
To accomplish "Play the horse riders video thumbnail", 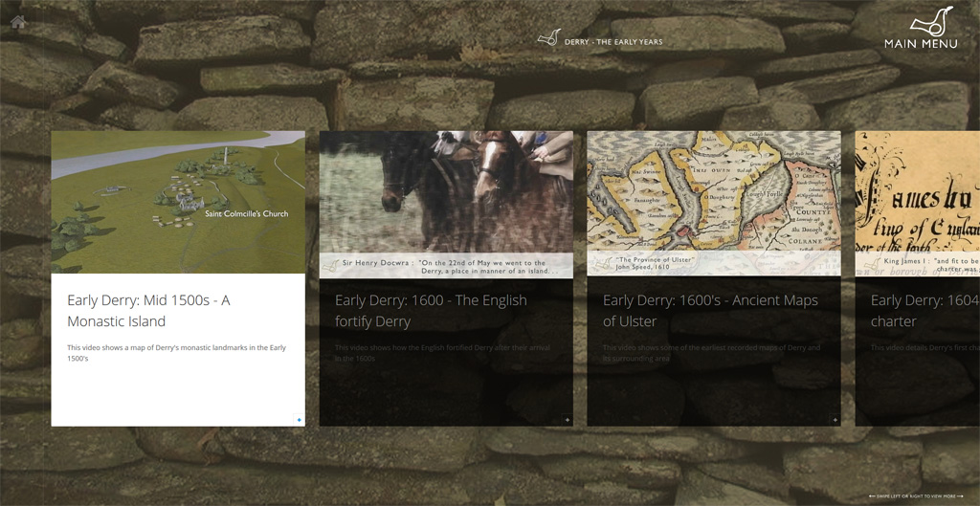I will coord(446,191).
